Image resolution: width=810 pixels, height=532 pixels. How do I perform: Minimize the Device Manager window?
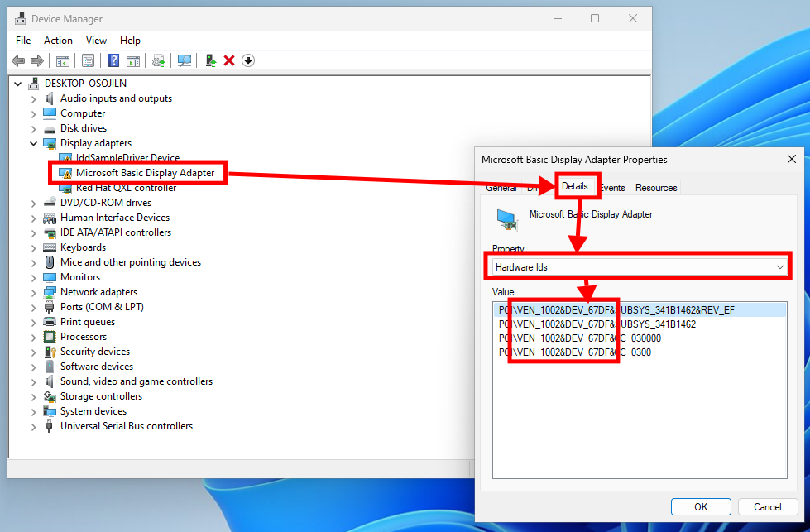pos(558,18)
